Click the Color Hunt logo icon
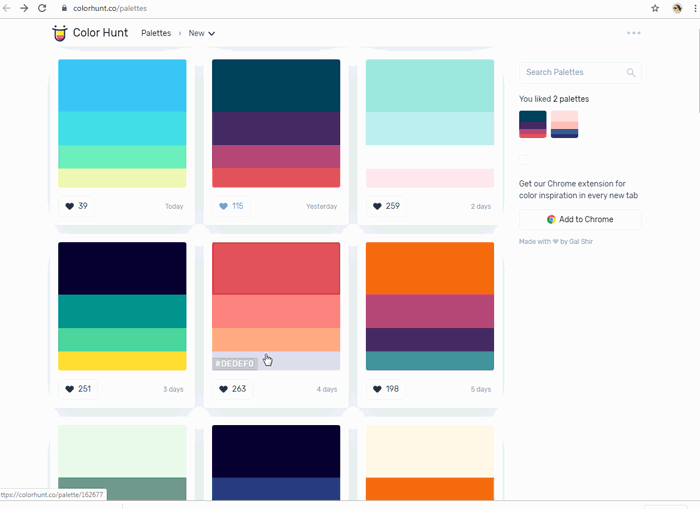Viewport: 700px width, 509px height. pyautogui.click(x=60, y=33)
